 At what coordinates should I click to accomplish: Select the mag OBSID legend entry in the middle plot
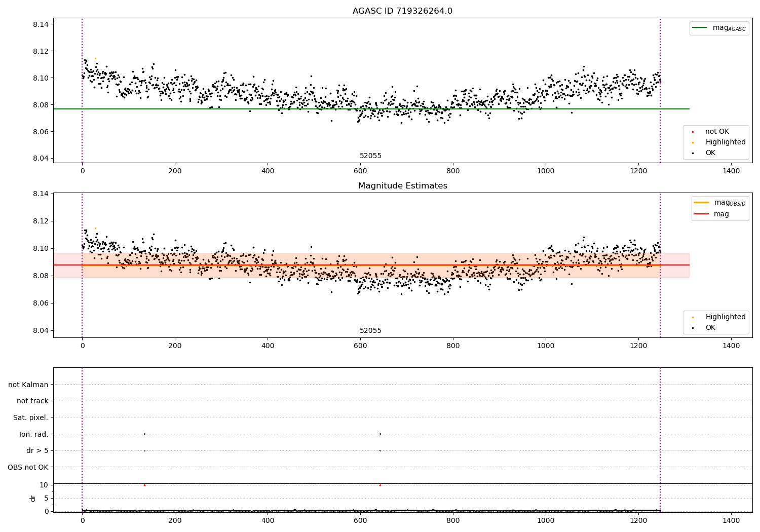pos(719,203)
